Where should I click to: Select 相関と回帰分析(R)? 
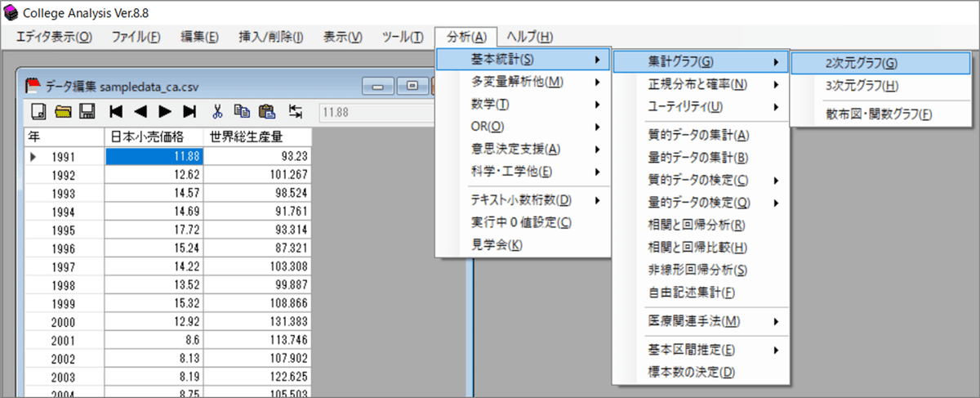pos(701,225)
